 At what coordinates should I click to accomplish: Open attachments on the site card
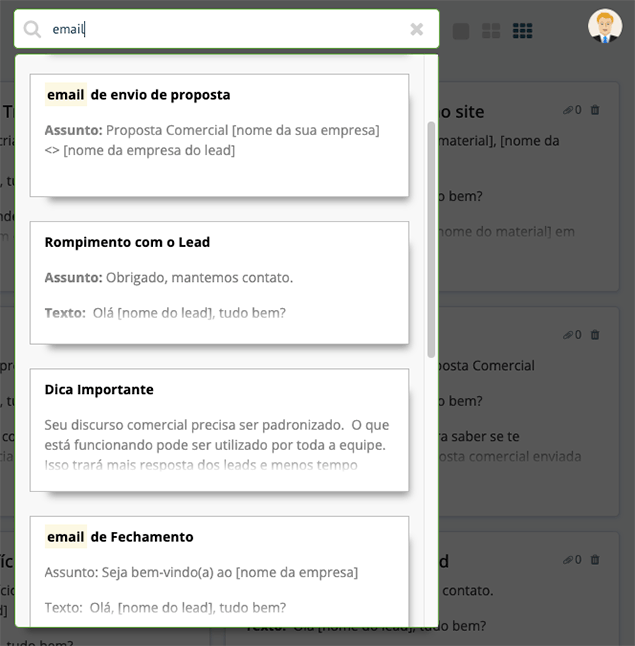[x=572, y=110]
